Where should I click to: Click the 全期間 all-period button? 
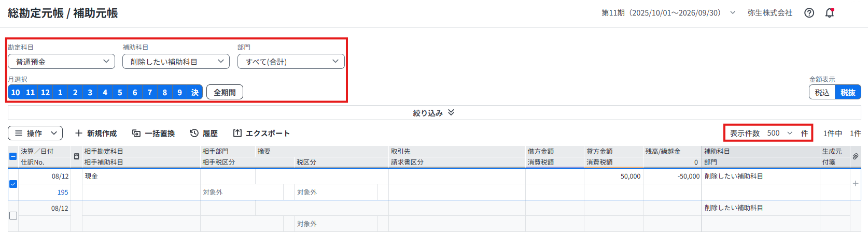(225, 92)
